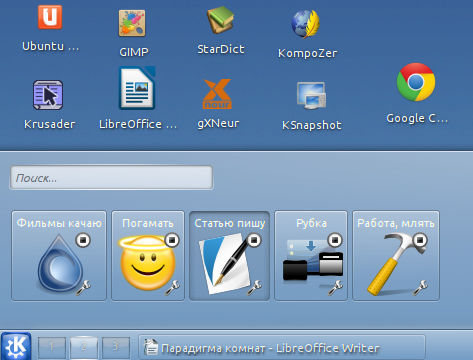Configure the Статью пишу activity with wrench
473x360 pixels.
(x=254, y=288)
